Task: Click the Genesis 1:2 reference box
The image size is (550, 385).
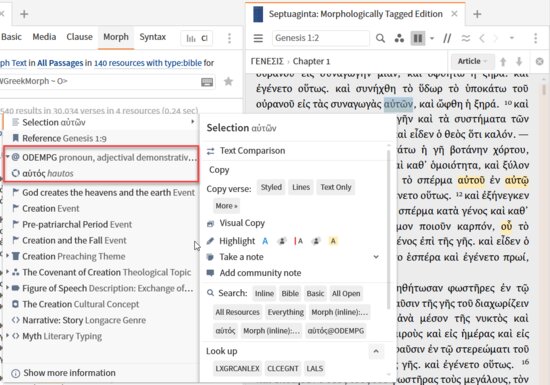Action: [321, 38]
